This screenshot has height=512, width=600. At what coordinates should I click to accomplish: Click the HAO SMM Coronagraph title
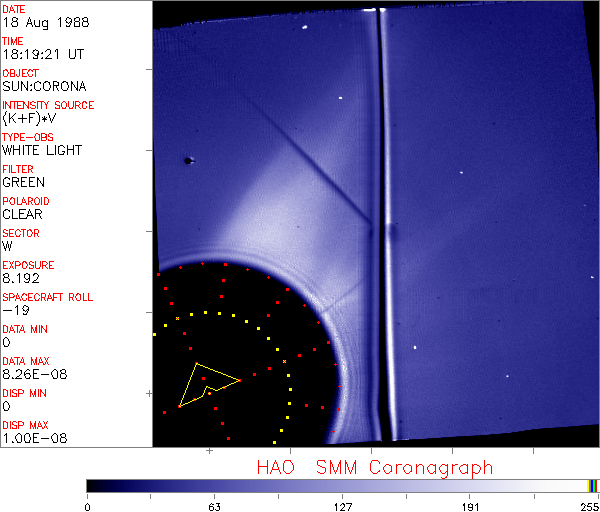tap(375, 467)
